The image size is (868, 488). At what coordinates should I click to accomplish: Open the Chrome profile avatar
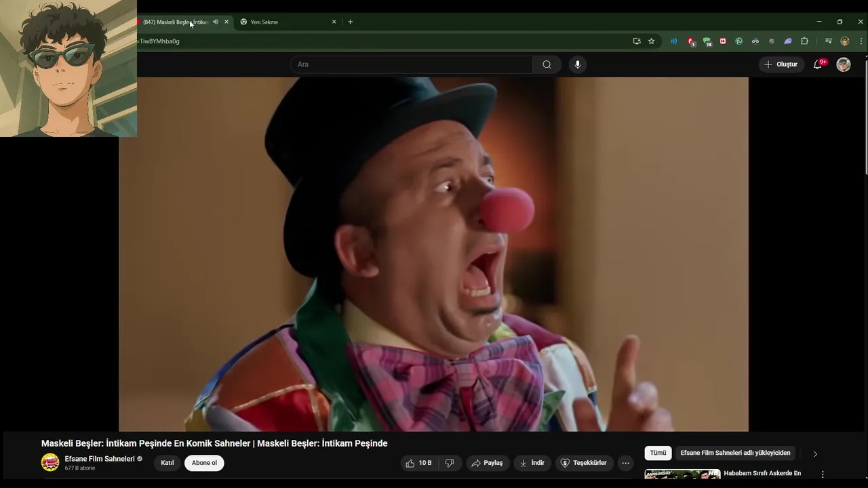pos(845,41)
